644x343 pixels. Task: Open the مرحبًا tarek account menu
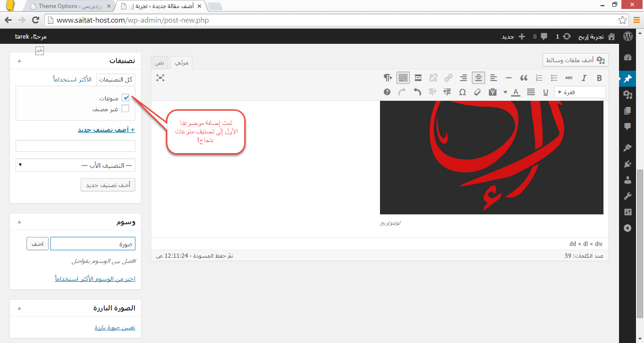[x=31, y=36]
